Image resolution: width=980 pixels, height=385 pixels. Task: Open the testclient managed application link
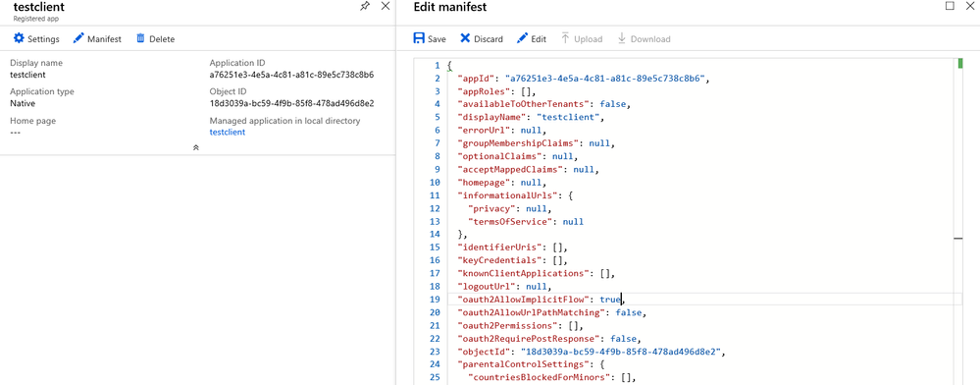coord(227,132)
